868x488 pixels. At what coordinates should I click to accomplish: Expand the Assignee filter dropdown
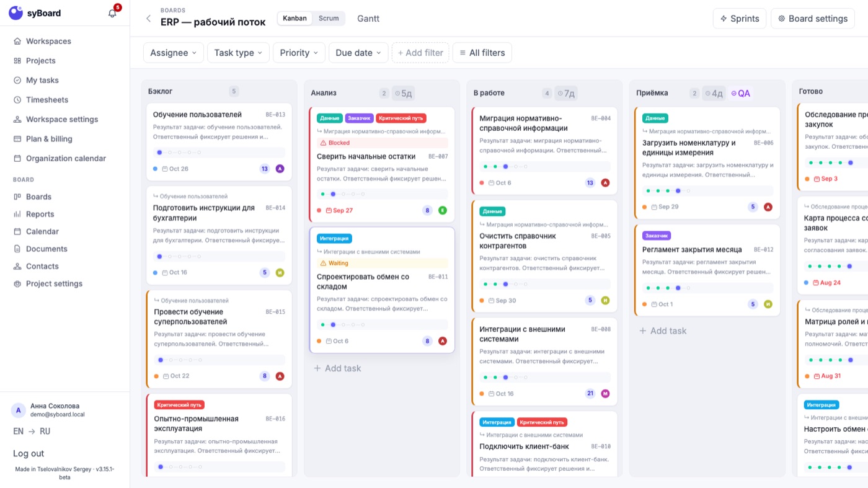pos(174,53)
